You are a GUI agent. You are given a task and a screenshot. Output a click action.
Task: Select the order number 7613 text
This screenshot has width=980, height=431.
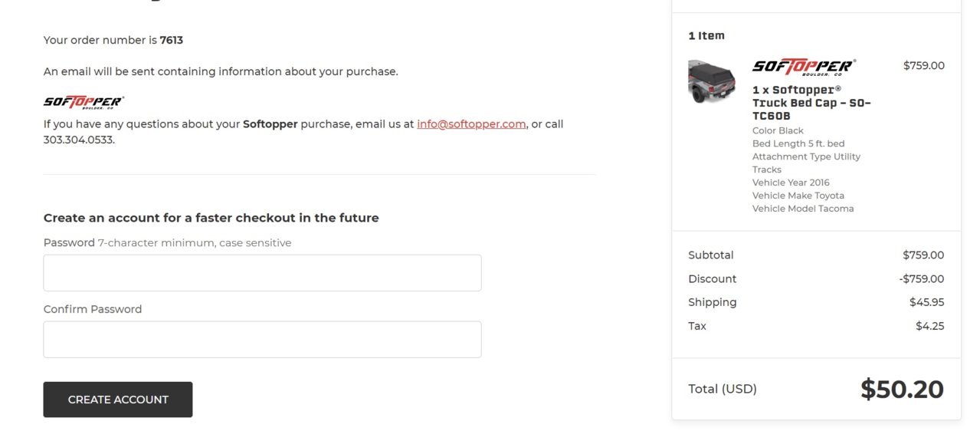[x=172, y=40]
